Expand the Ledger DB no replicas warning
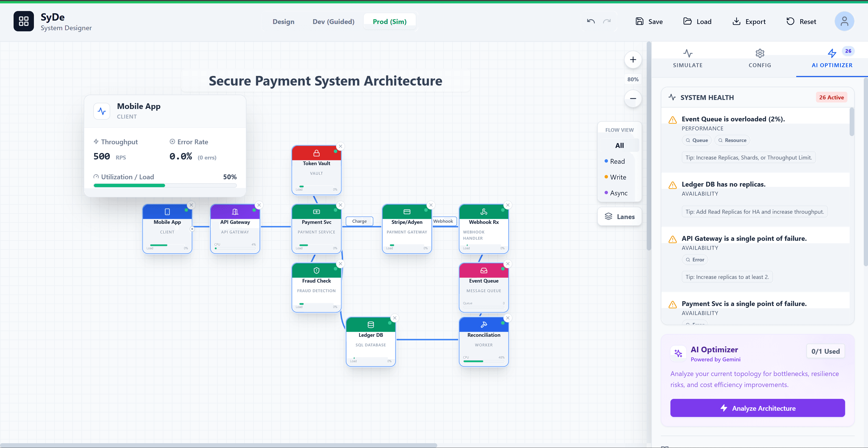Image resolution: width=868 pixels, height=448 pixels. tap(724, 184)
